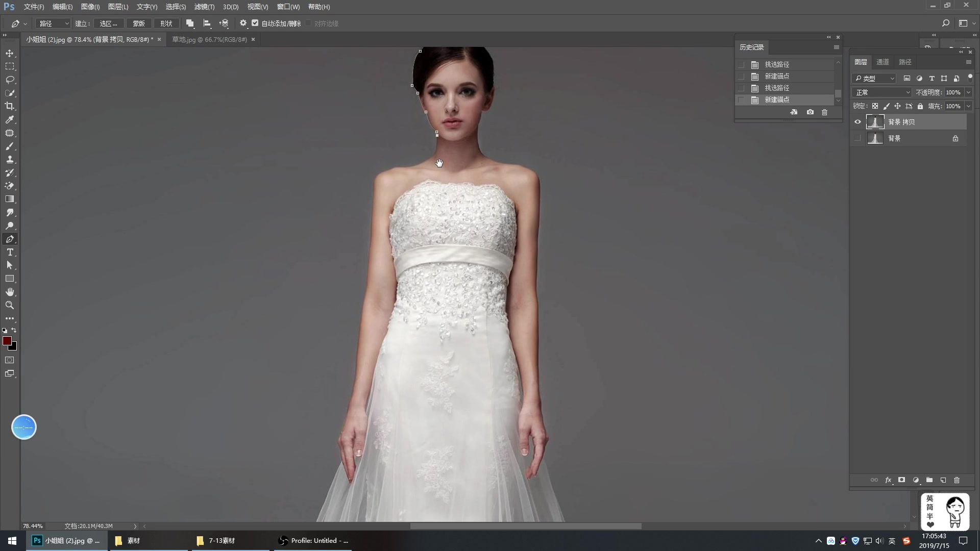Create new group folder icon

click(929, 480)
